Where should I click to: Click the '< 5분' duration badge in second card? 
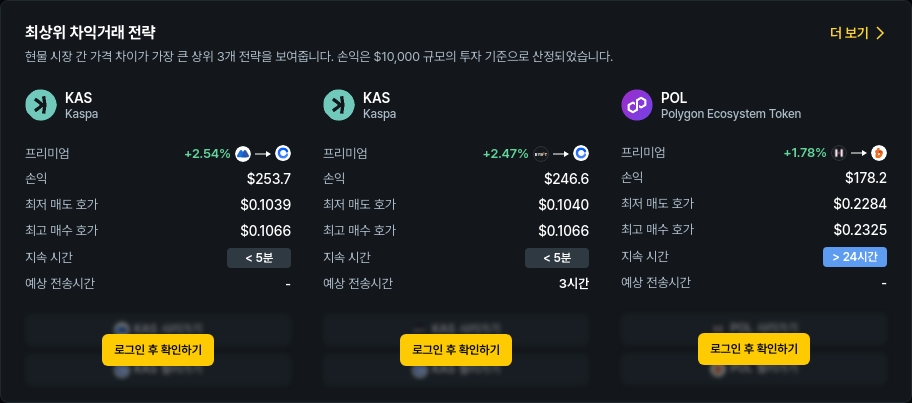tap(557, 258)
